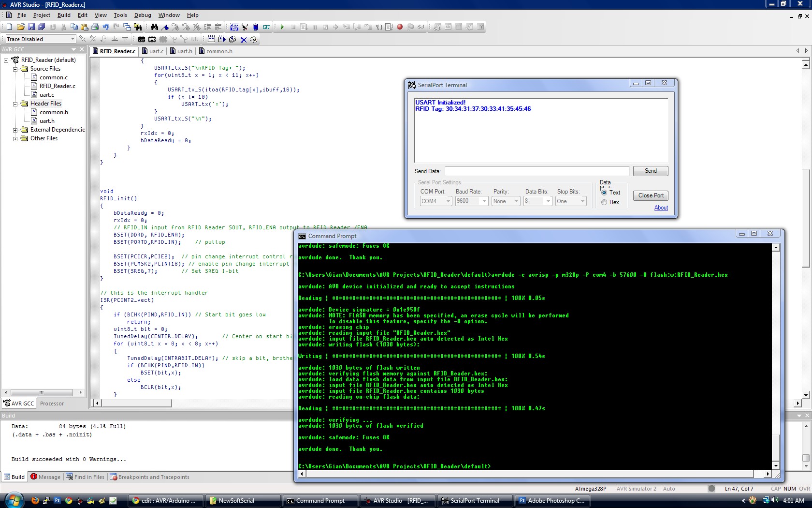The height and width of the screenshot is (508, 812).
Task: Click the Command Prompt vertical scrollbar
Action: (x=776, y=357)
